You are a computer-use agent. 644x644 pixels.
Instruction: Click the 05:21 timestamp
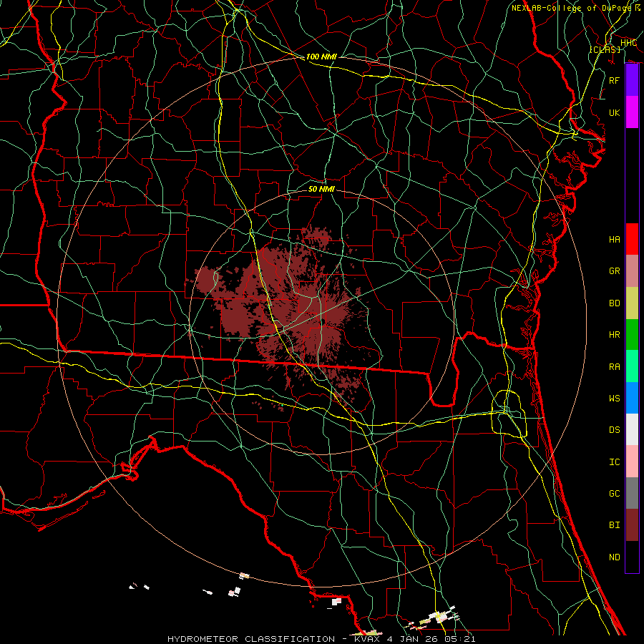tap(459, 639)
